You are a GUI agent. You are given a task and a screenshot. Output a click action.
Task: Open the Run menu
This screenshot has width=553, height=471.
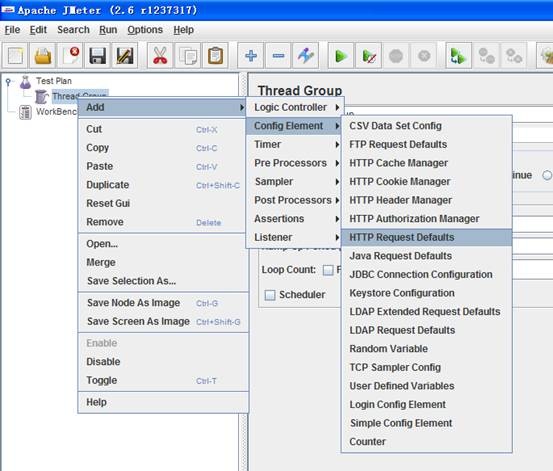tap(108, 30)
